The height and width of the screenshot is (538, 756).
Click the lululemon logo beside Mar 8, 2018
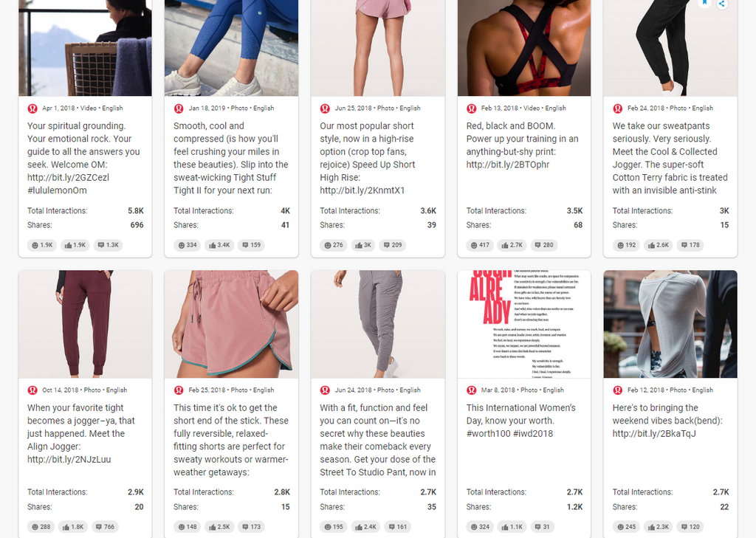coord(472,390)
